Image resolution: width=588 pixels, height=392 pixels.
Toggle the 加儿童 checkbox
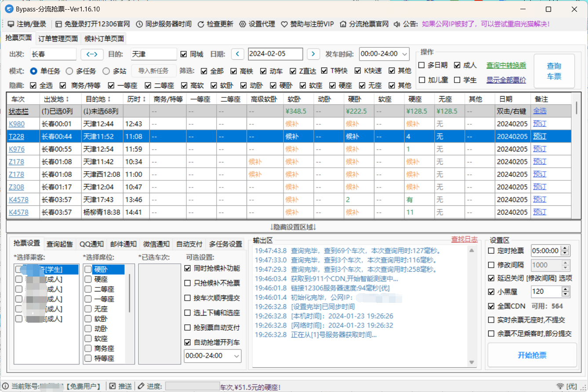(x=421, y=80)
